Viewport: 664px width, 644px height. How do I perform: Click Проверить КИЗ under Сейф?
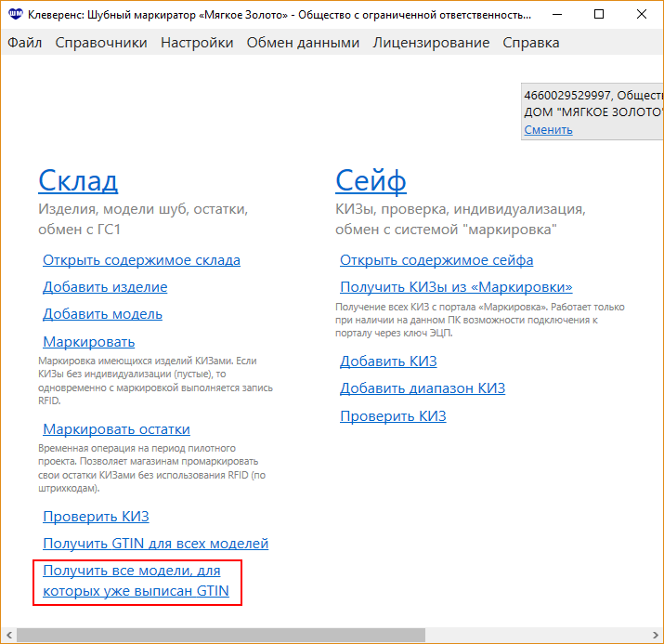coord(393,416)
